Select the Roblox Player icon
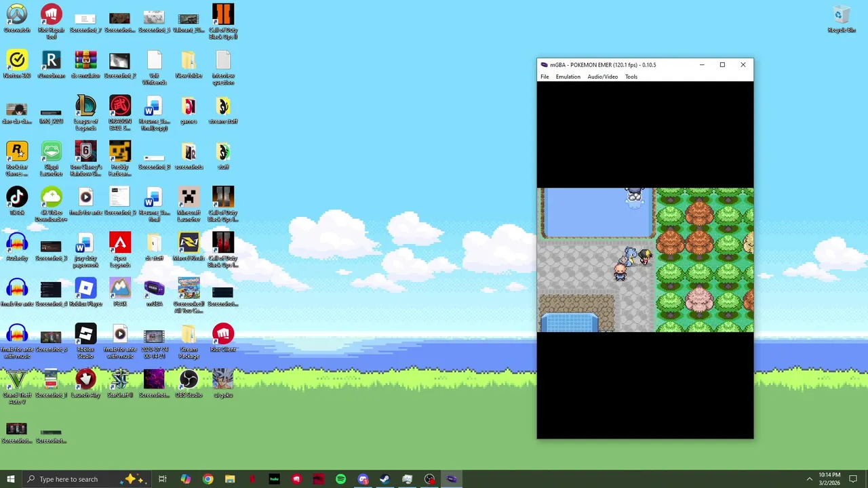Image resolution: width=868 pixels, height=488 pixels. pos(85,292)
